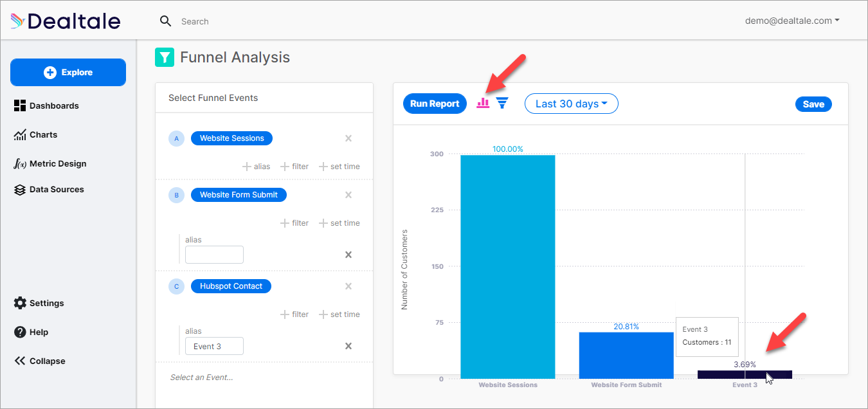This screenshot has height=409, width=868.
Task: Click the Number of Customers axis title
Action: click(x=404, y=269)
